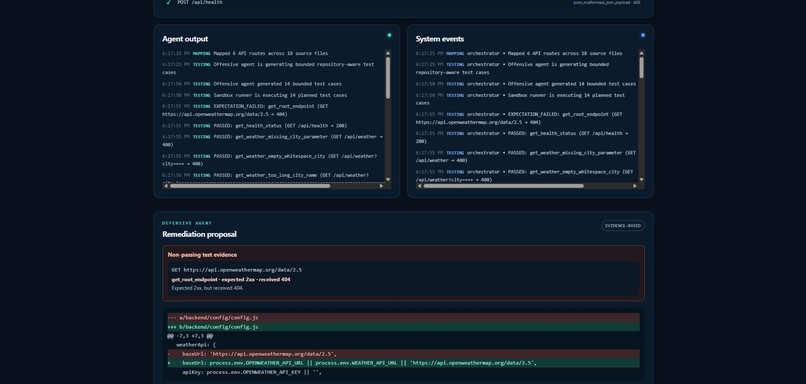Click diff line '+++ b/backend/config/config.js'
806x384 pixels.
(404, 327)
